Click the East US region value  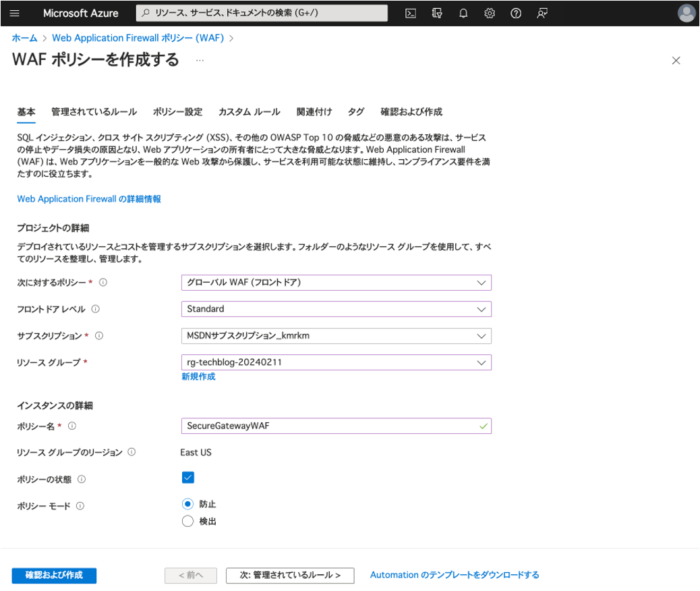(x=196, y=453)
